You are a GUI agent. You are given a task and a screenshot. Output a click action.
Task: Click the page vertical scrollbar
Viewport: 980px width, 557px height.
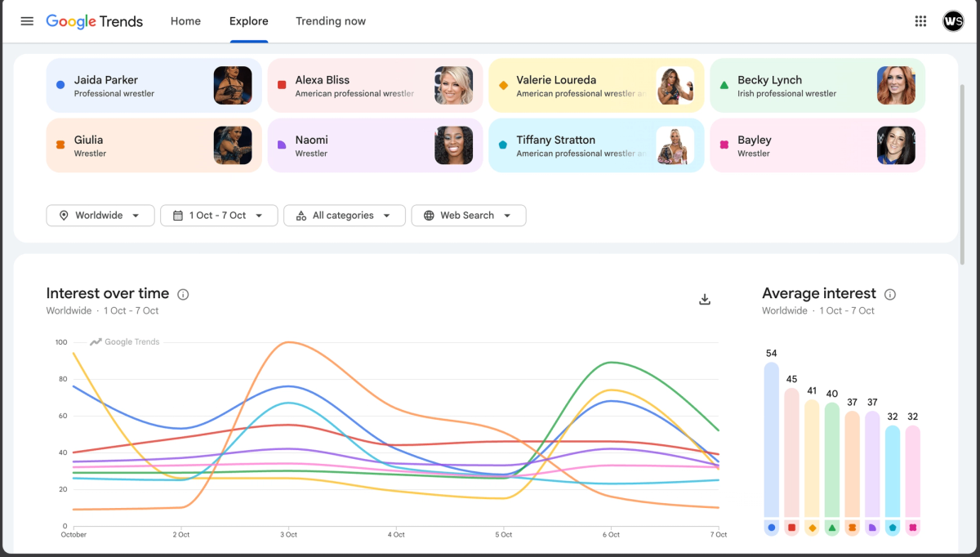pos(962,174)
